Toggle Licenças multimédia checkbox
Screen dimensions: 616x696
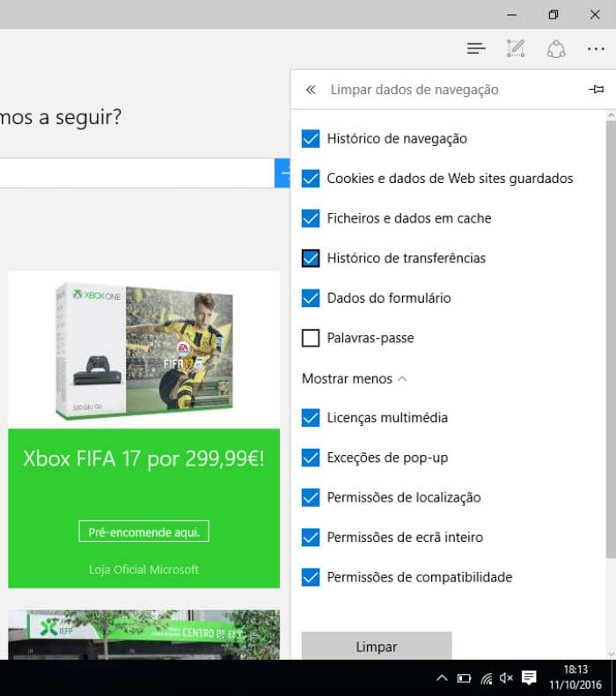[311, 418]
